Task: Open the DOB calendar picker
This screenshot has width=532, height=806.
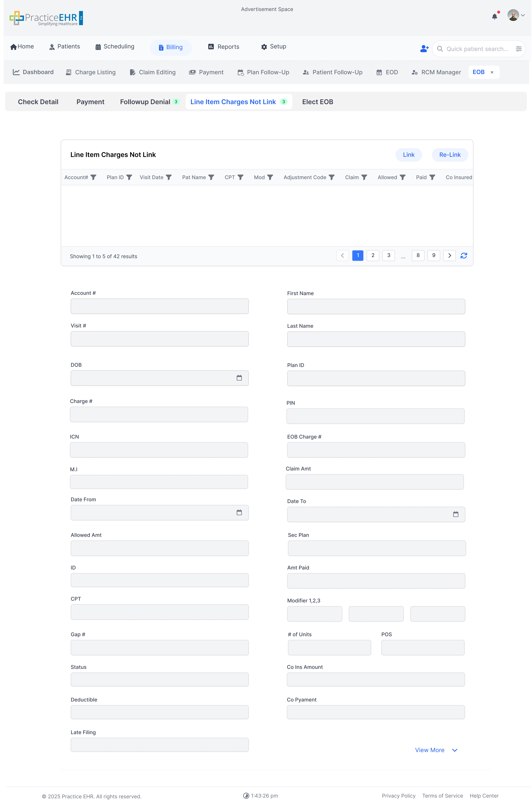Action: pos(239,378)
